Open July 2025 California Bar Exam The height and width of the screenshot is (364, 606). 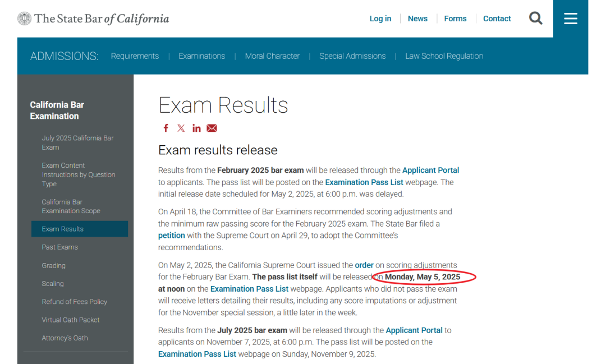coord(77,142)
